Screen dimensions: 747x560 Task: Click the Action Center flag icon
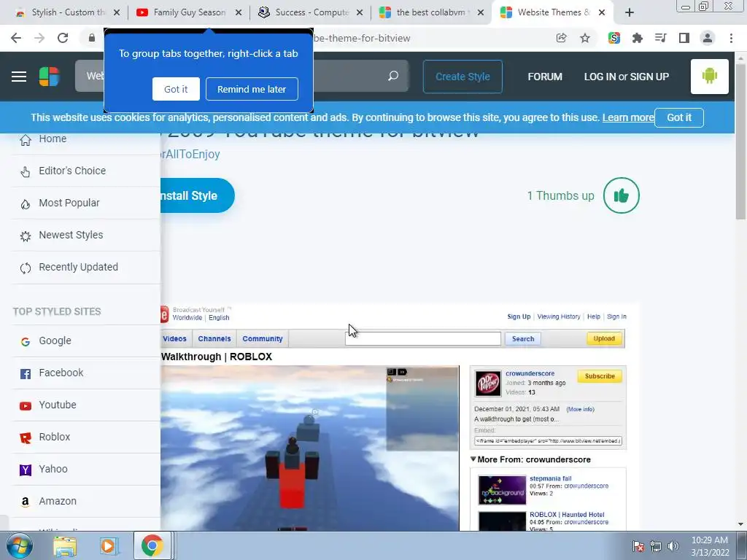pyautogui.click(x=638, y=546)
